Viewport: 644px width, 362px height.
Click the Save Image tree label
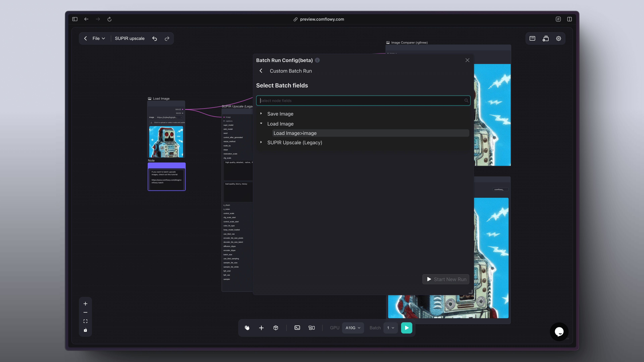(x=280, y=114)
